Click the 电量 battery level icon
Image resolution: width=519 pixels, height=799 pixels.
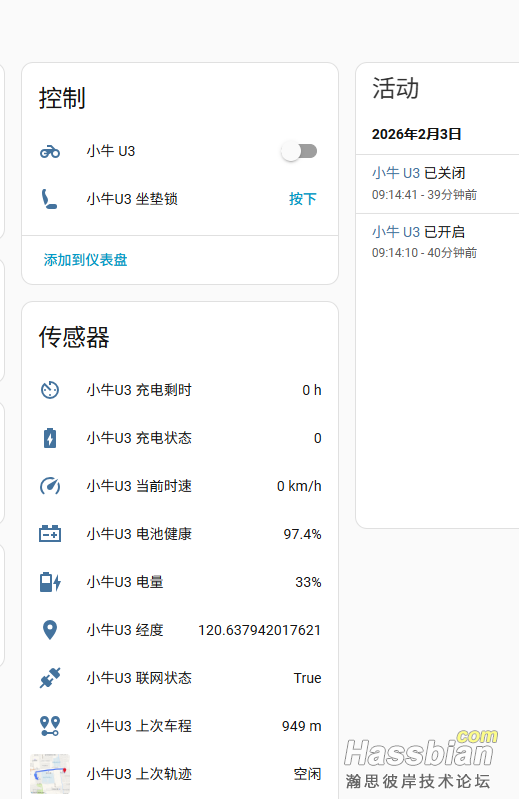click(x=50, y=582)
